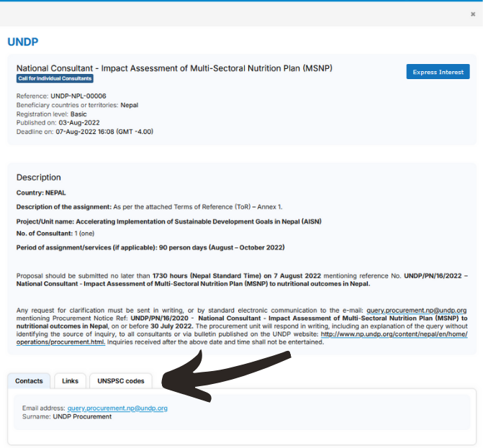Click the Description heading
This screenshot has width=483, height=448.
pyautogui.click(x=38, y=177)
